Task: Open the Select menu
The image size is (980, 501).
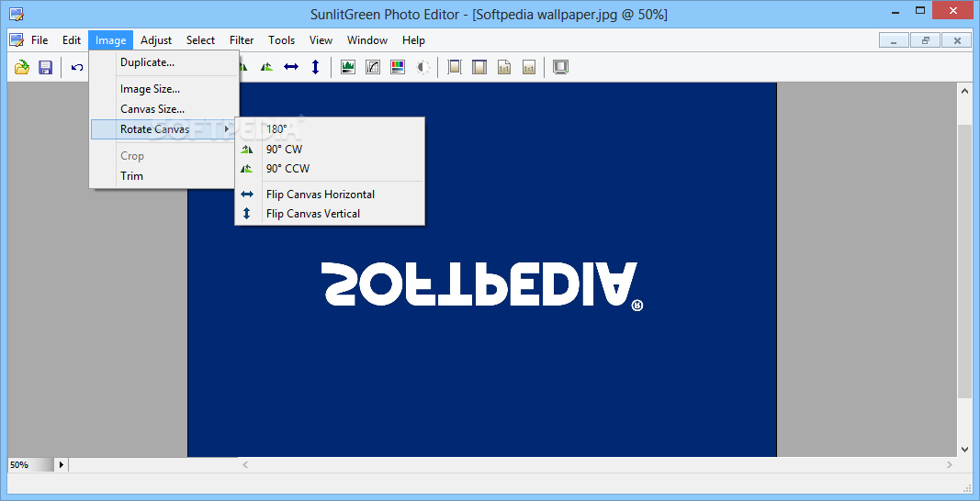Action: [x=200, y=40]
